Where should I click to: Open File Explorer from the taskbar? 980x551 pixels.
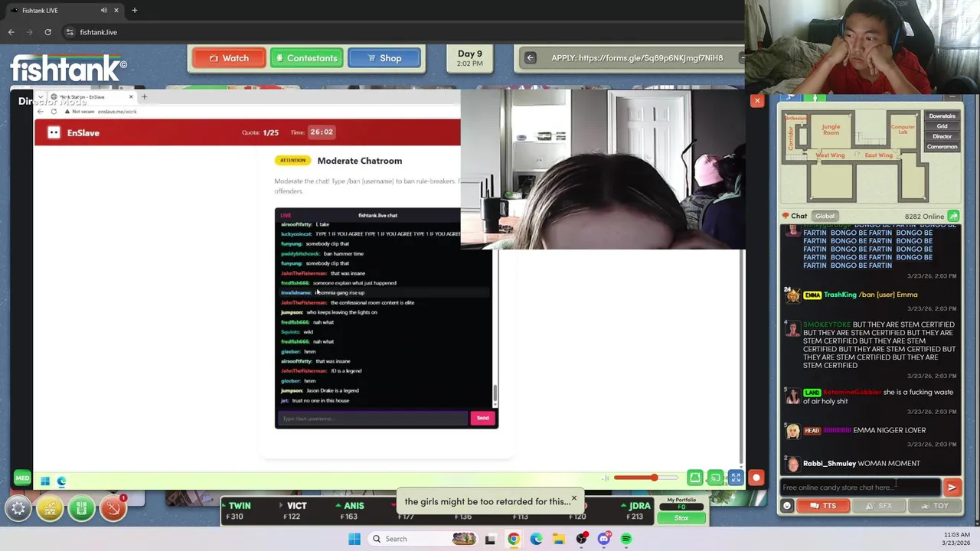click(x=559, y=539)
